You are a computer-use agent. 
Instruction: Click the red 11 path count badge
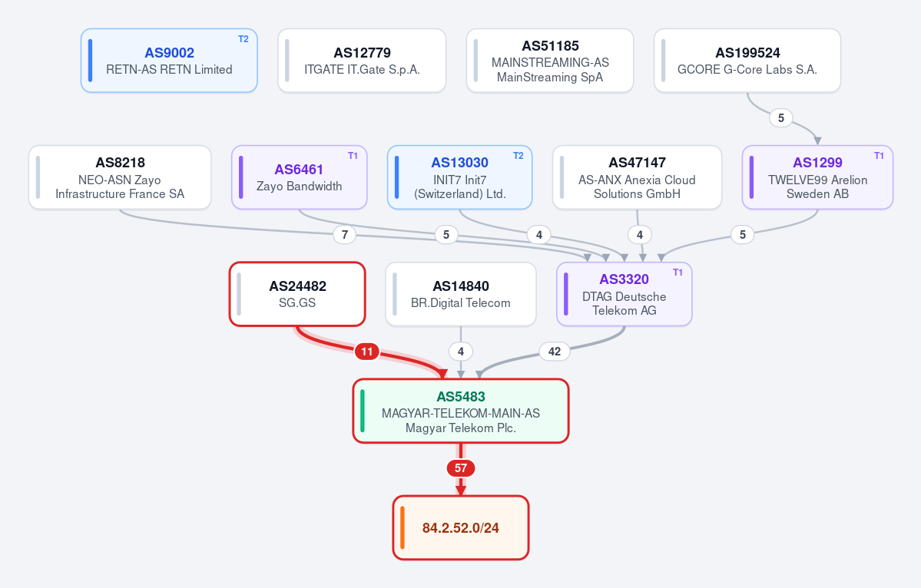(366, 352)
